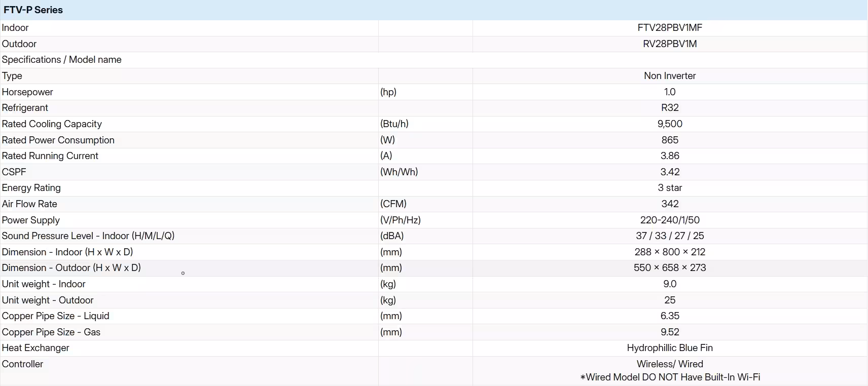Click the Copper Pipe Size - Liquid label
The height and width of the screenshot is (386, 868).
click(56, 316)
